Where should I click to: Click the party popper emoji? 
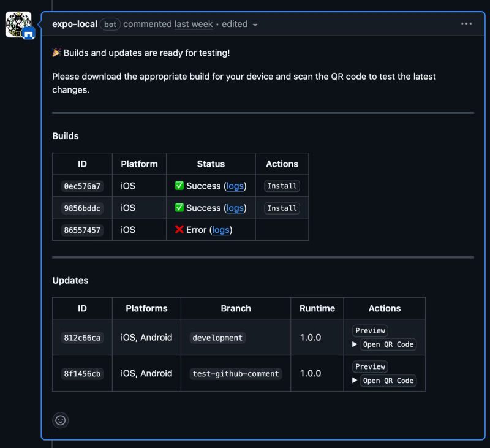tap(56, 53)
